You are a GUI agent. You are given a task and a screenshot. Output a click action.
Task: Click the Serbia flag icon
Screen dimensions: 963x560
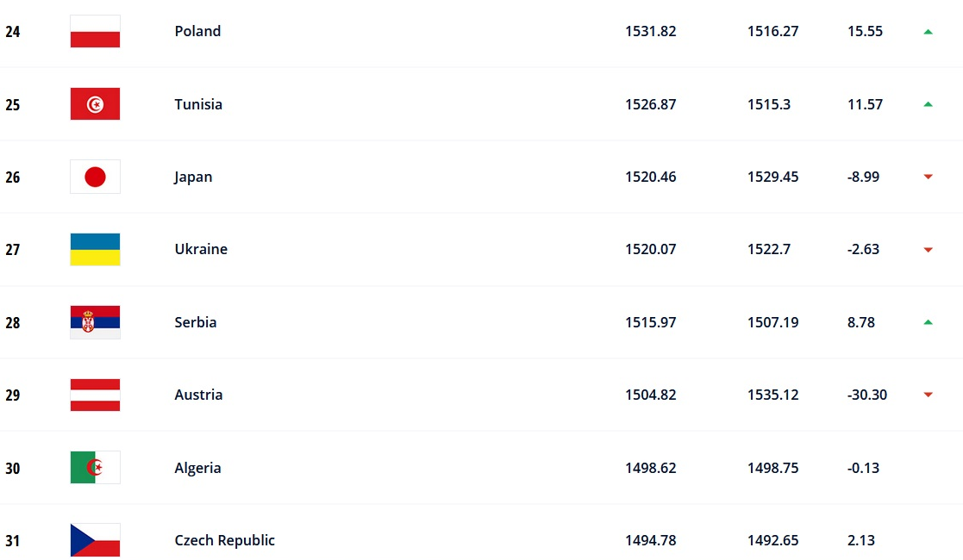95,322
